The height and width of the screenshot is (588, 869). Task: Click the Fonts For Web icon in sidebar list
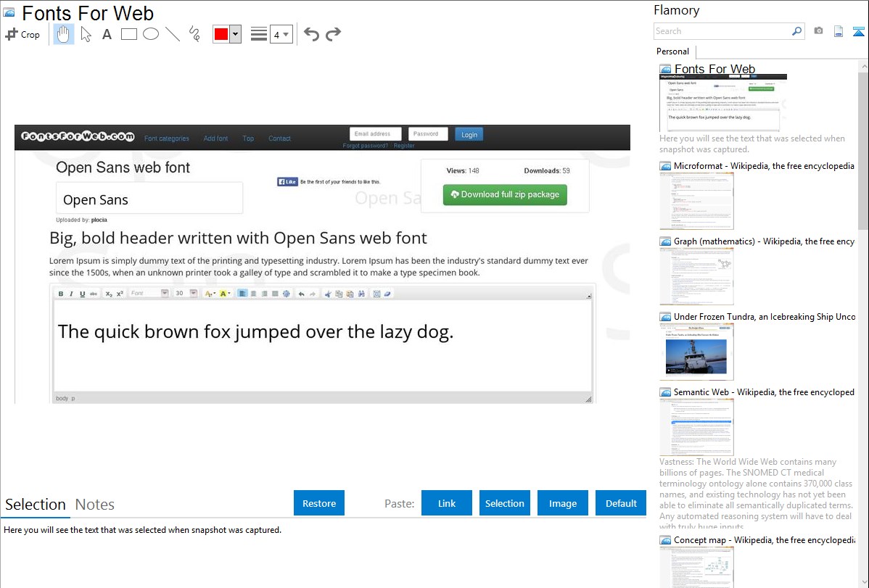[x=665, y=70]
